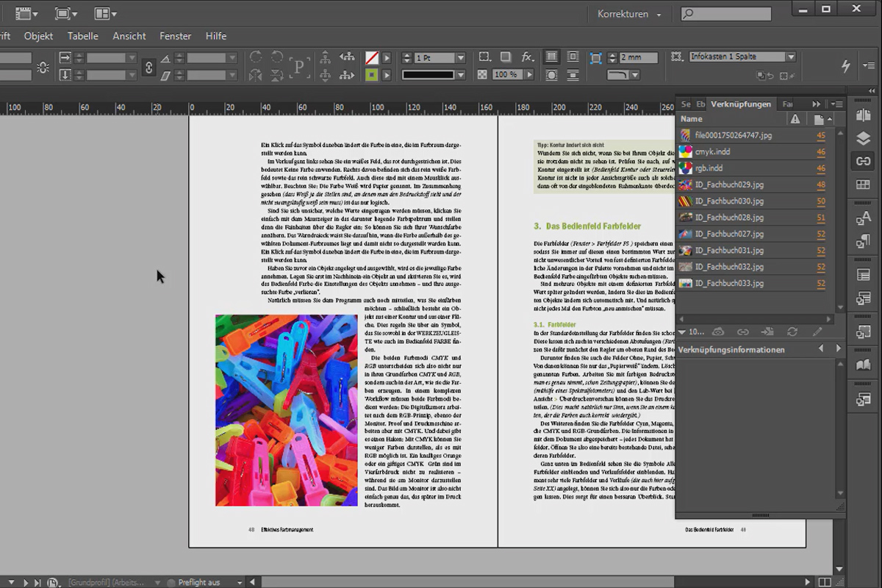Click the green stroke color swatch
Viewport: 882px width, 588px height.
pos(373,75)
